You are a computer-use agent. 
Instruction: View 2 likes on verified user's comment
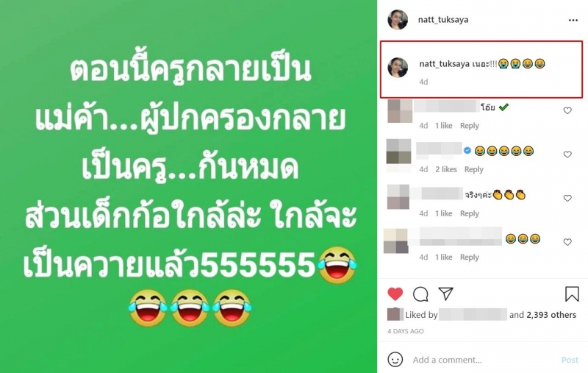[x=446, y=170]
